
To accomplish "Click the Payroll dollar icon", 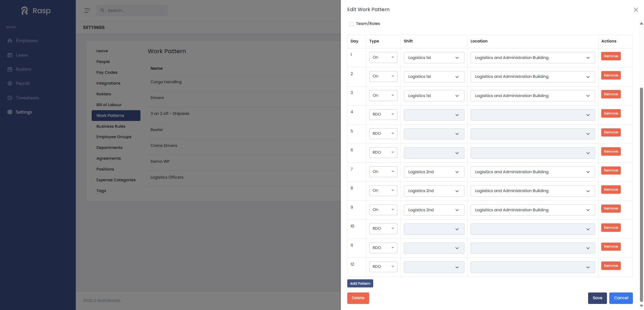I will [10, 84].
